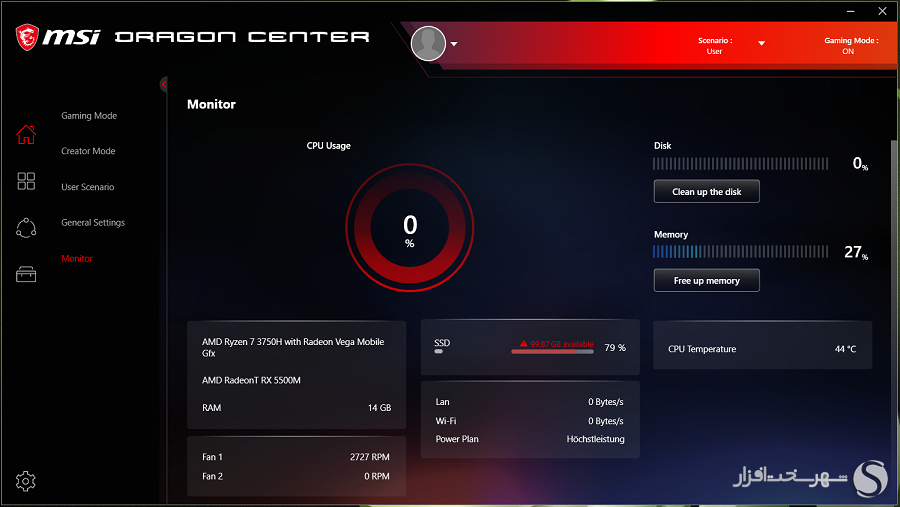
Task: Minimize the Dragon Center window
Action: click(x=851, y=11)
